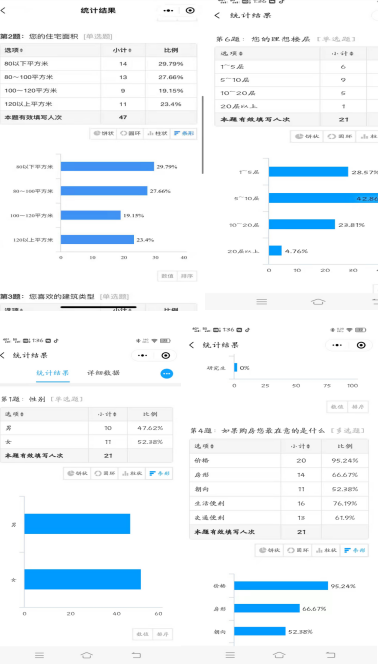378x667 pixels.
Task: Show pie chart (饼状) for the 性别 question
Action: pos(77,473)
